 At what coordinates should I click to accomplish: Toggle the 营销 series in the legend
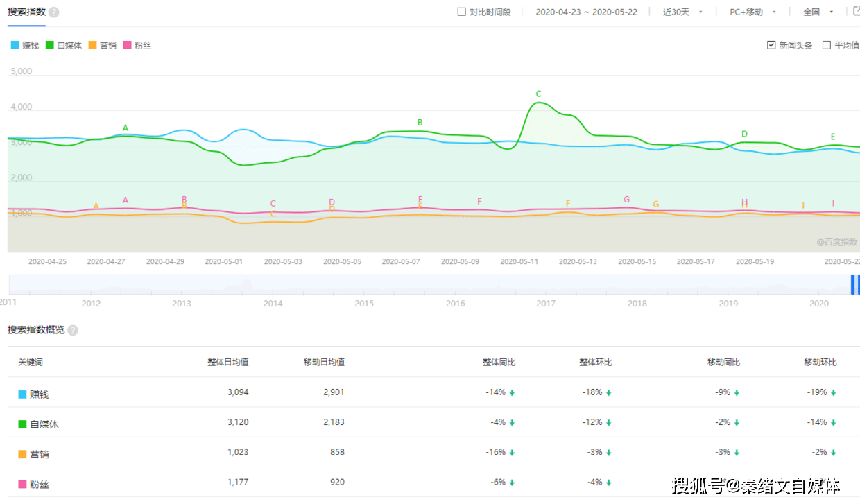click(x=103, y=45)
